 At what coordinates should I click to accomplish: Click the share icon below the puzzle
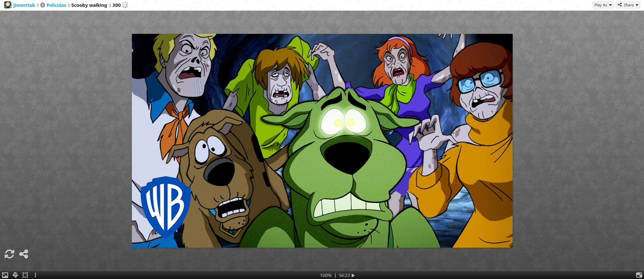(x=24, y=254)
